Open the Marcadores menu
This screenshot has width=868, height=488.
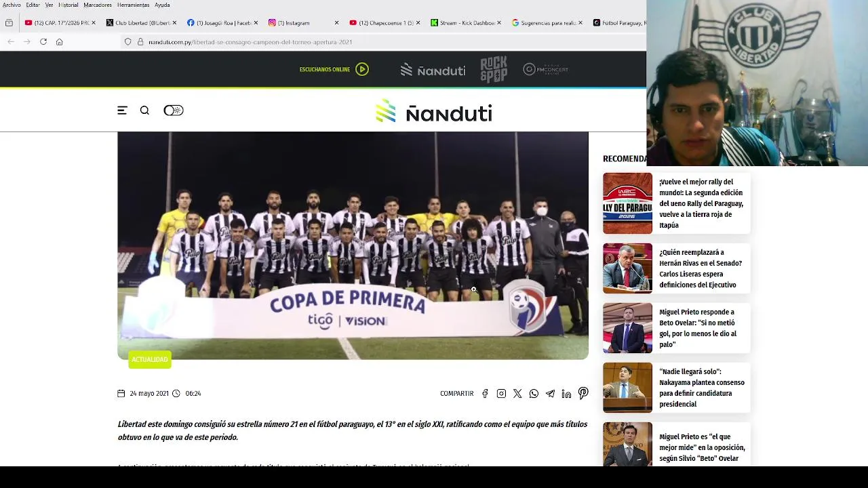click(x=98, y=5)
